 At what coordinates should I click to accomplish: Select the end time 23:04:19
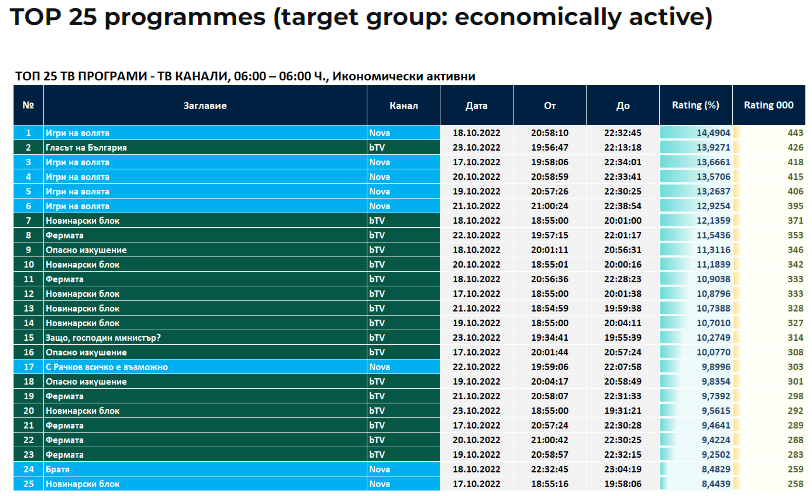(622, 469)
